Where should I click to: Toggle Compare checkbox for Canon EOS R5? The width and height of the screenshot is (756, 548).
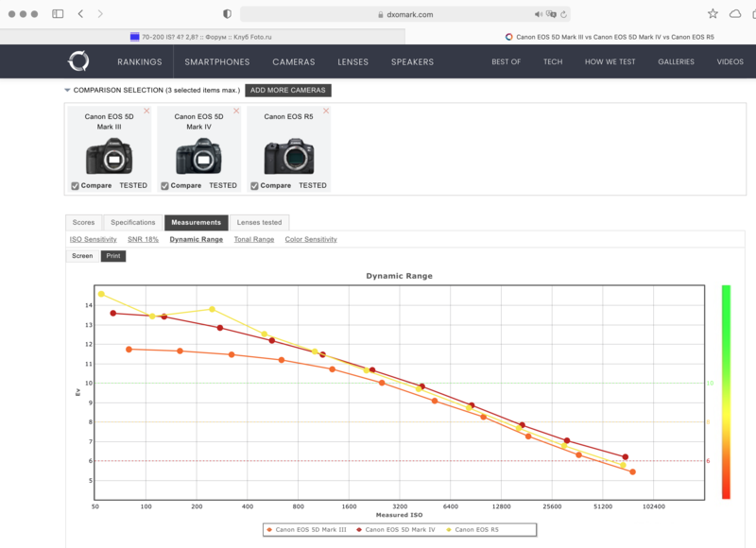click(x=254, y=185)
